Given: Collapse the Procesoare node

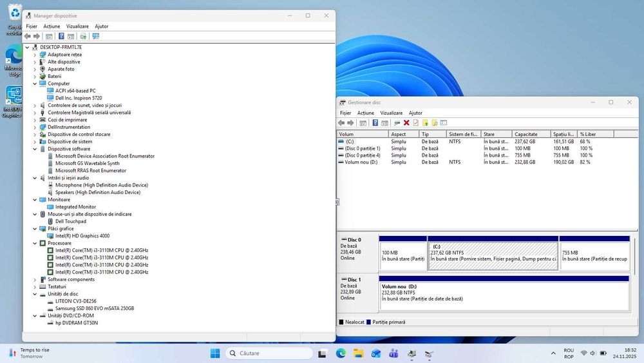Looking at the screenshot, I should click(x=35, y=243).
